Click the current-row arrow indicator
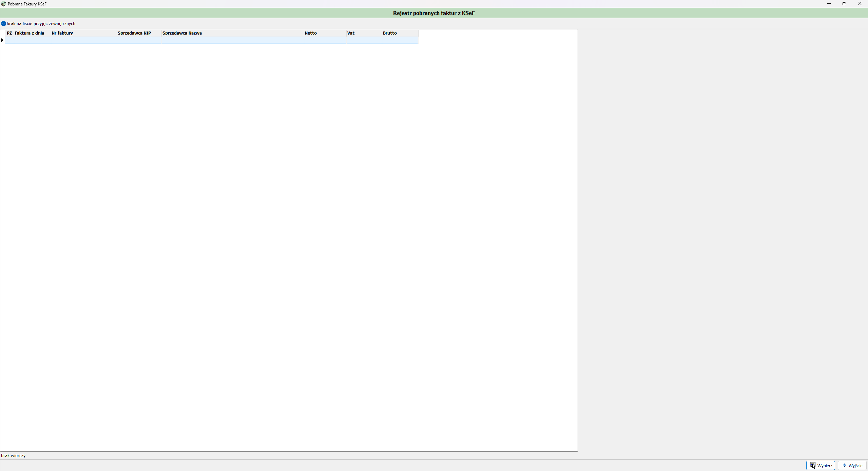This screenshot has height=471, width=868. (x=2, y=40)
